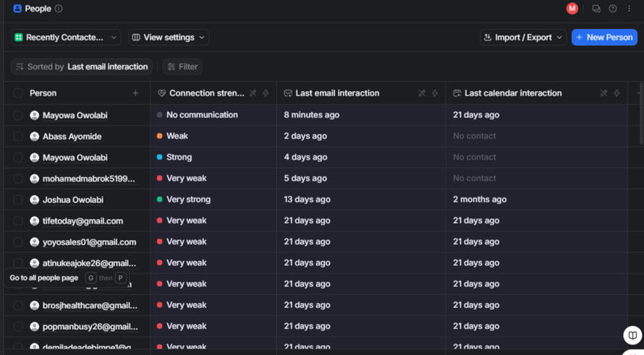Click the Last email interaction column header
The image size is (644, 355).
[x=337, y=93]
